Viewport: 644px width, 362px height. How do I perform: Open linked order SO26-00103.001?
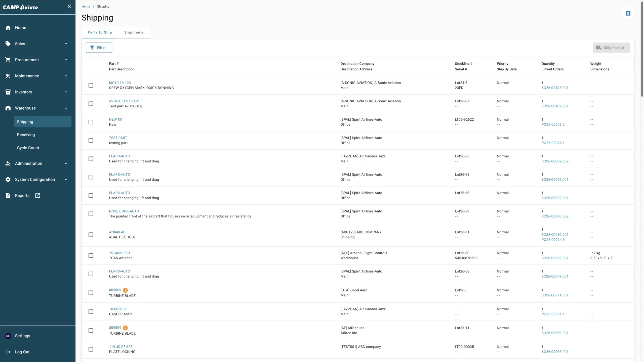click(555, 88)
